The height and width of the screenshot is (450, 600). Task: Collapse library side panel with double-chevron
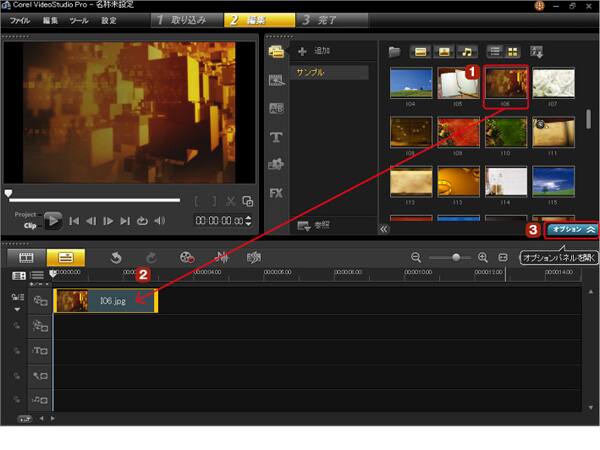pos(384,229)
